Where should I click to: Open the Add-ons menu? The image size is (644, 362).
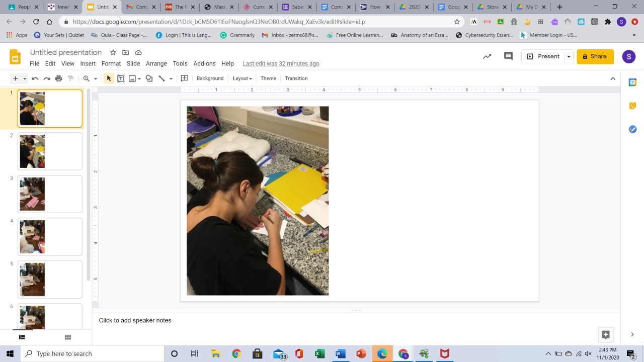204,64
